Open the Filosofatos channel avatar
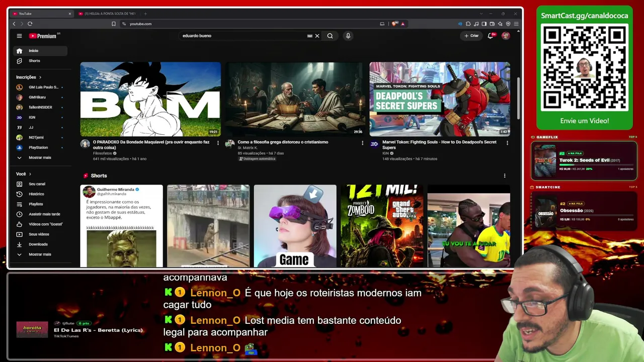The width and height of the screenshot is (644, 362). pos(85,144)
